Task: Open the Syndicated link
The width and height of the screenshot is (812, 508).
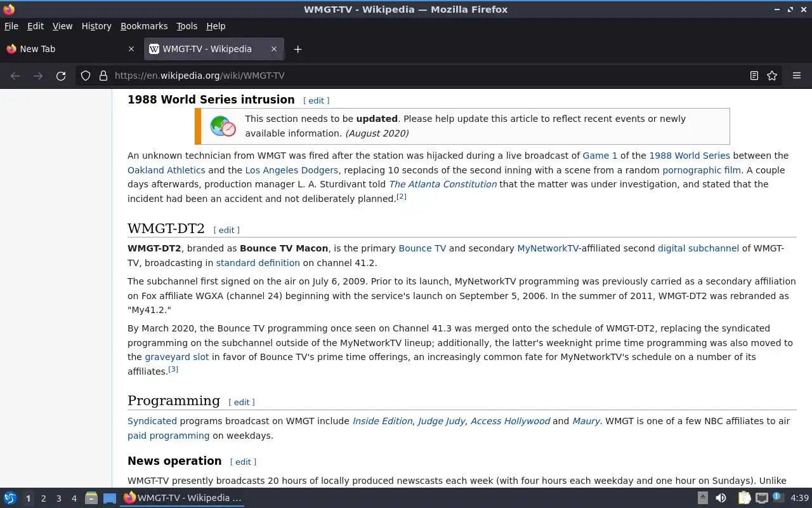Action: pyautogui.click(x=152, y=421)
